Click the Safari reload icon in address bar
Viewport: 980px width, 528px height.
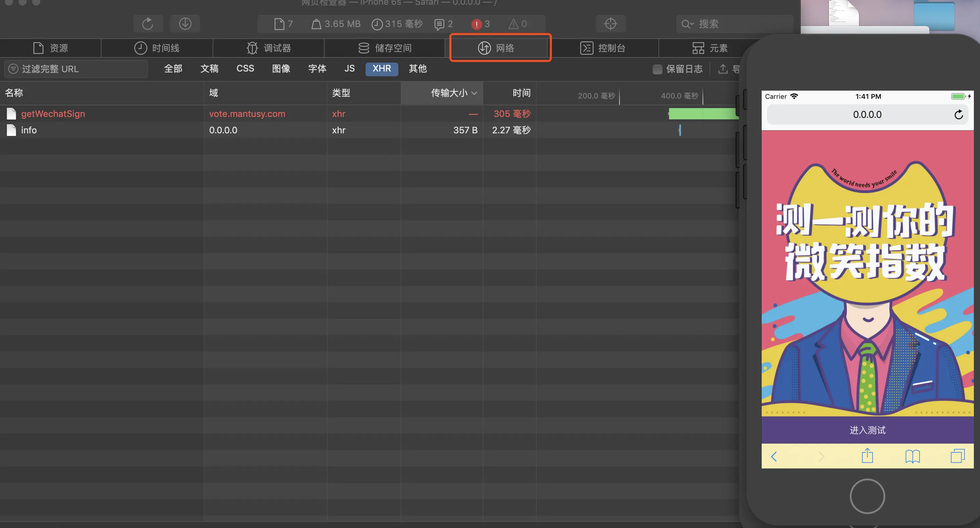click(x=958, y=115)
